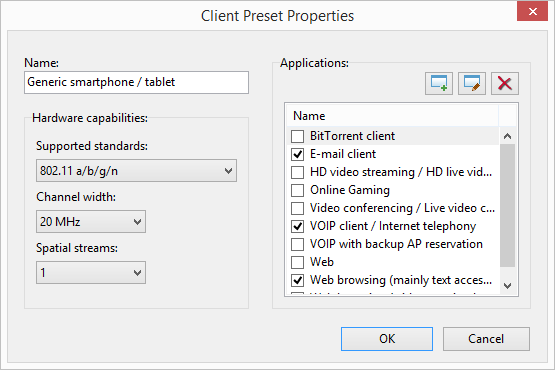
Task: Click the red X delete application icon
Action: click(505, 84)
